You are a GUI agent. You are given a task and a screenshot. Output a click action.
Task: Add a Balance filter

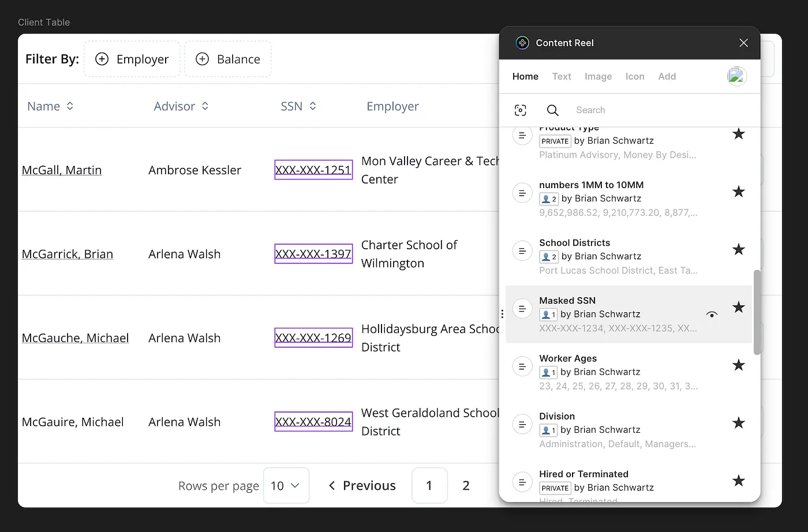pyautogui.click(x=228, y=59)
